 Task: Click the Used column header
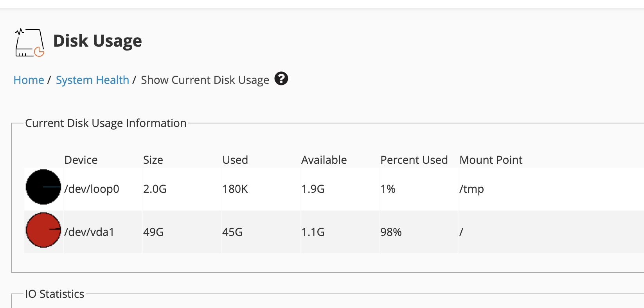click(235, 160)
